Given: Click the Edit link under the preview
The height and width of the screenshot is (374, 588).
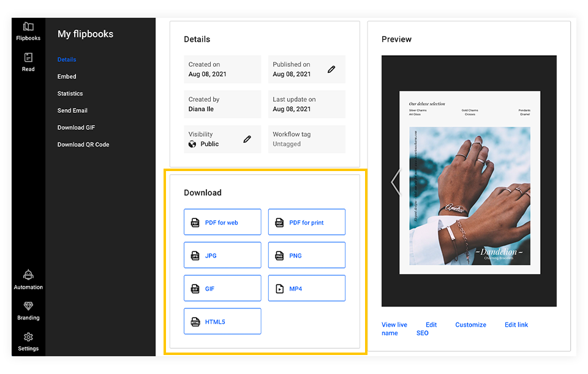Looking at the screenshot, I should (x=431, y=325).
